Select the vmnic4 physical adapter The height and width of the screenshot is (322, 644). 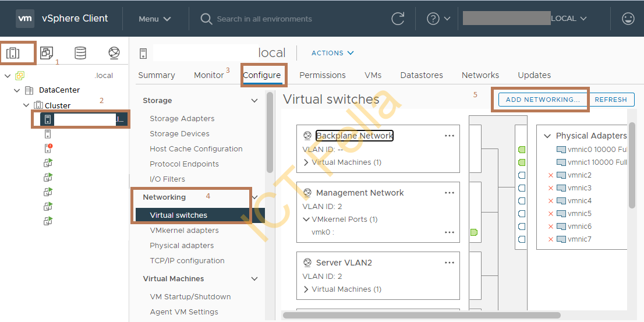coord(574,200)
